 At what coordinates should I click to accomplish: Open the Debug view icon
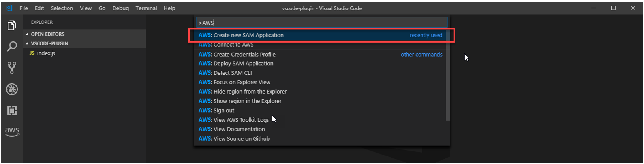click(12, 89)
